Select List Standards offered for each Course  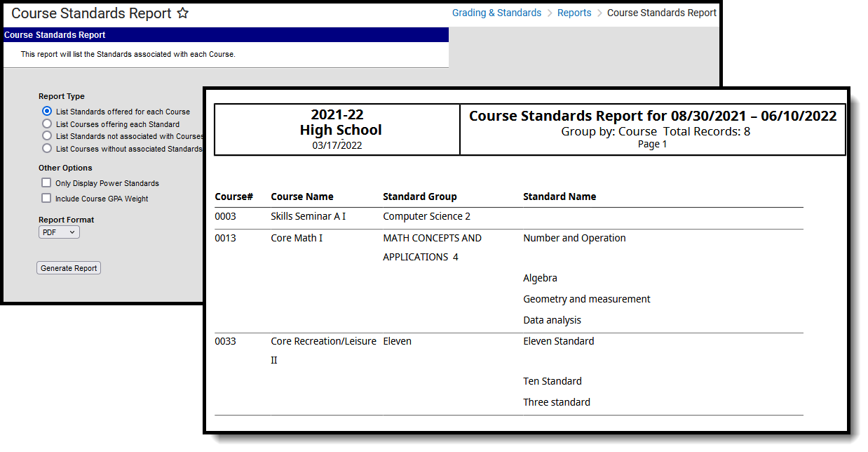point(47,111)
